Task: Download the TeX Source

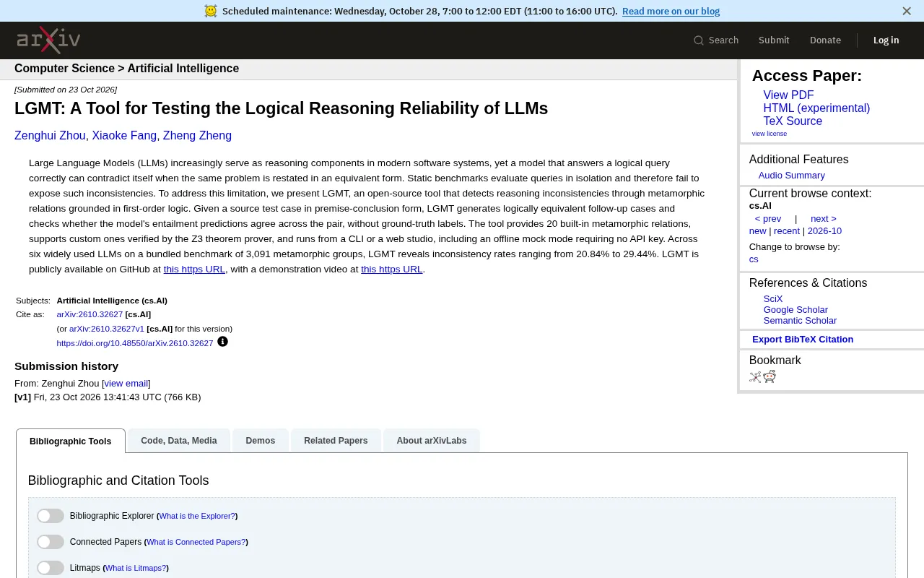Action: (793, 121)
